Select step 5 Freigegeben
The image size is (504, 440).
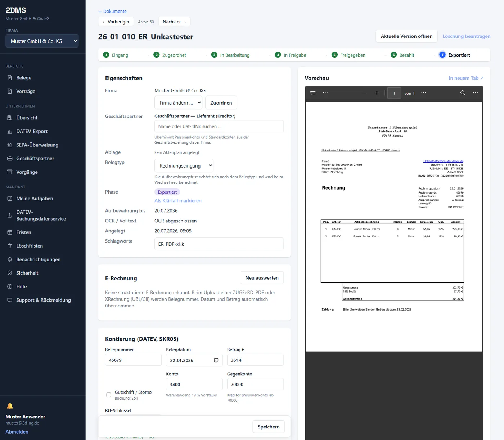point(348,55)
